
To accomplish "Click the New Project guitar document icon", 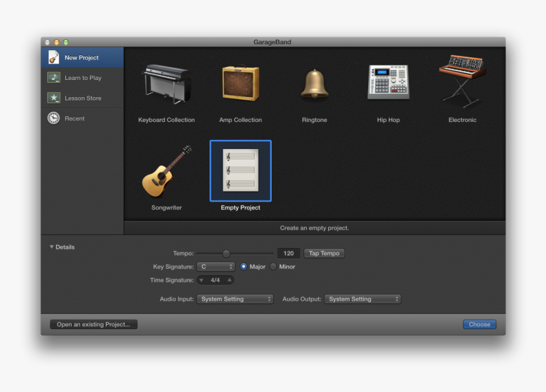I will pos(53,57).
